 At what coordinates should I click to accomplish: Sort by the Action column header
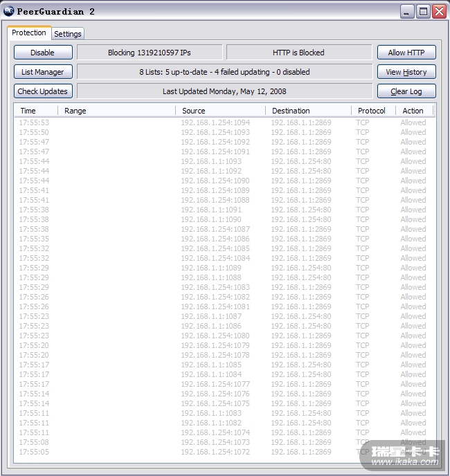(415, 111)
